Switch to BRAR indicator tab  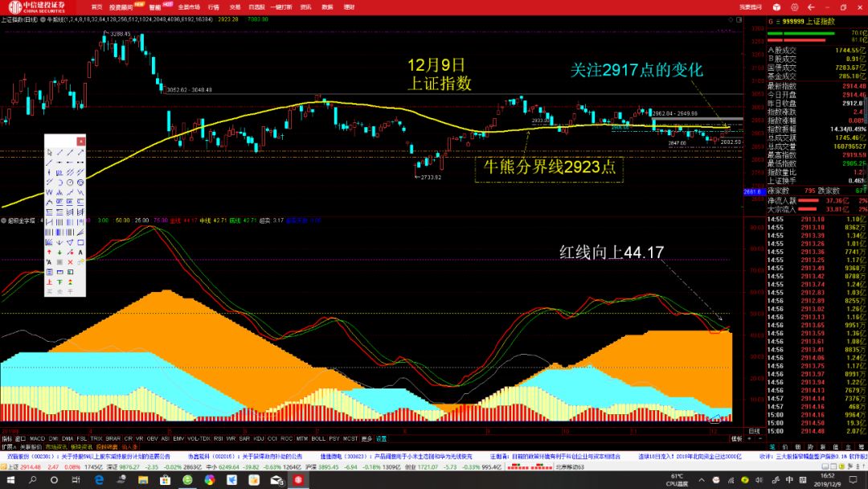(113, 438)
